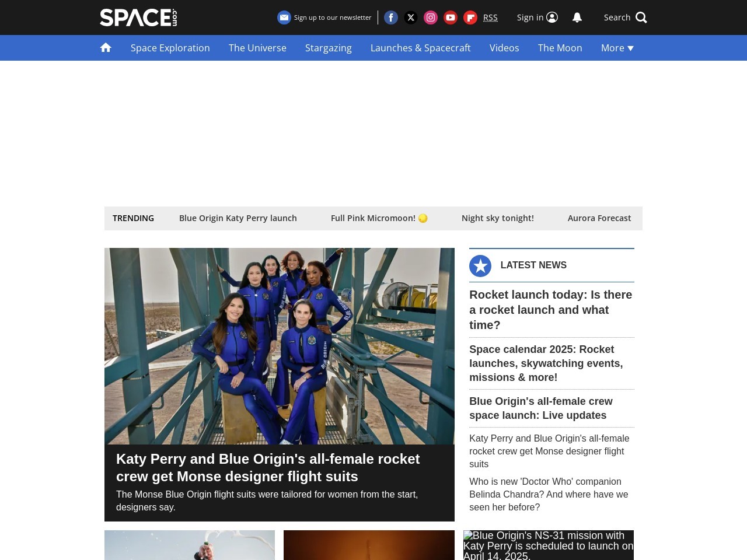
Task: Open the X (Twitter) social icon
Action: pyautogui.click(x=411, y=17)
